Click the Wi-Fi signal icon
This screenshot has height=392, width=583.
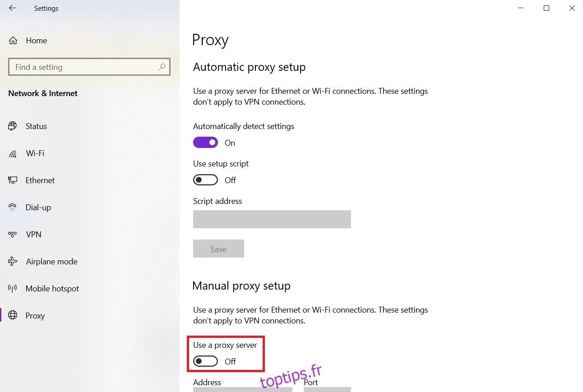(x=13, y=154)
